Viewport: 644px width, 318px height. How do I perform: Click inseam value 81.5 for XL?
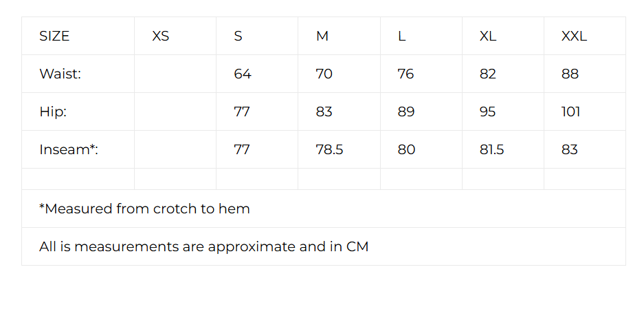pos(491,149)
